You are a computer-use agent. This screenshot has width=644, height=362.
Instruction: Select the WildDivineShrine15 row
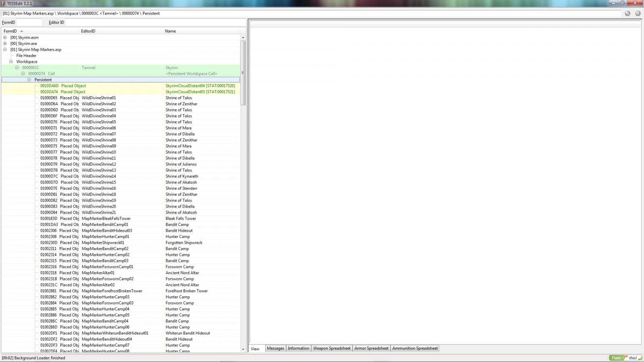coord(121,182)
